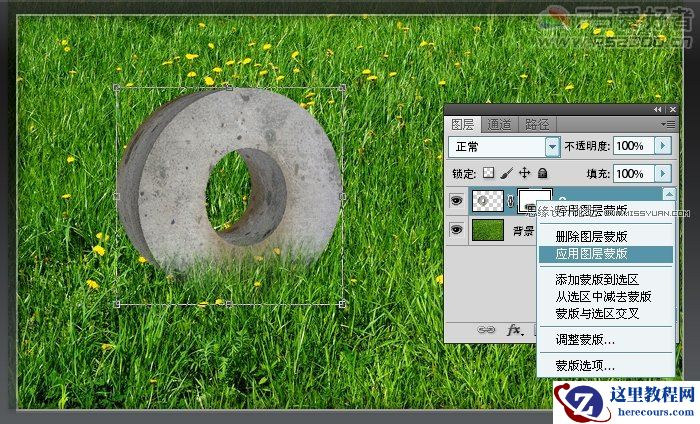700x424 pixels.
Task: Click the bottom-center transform handle
Action: point(229,304)
